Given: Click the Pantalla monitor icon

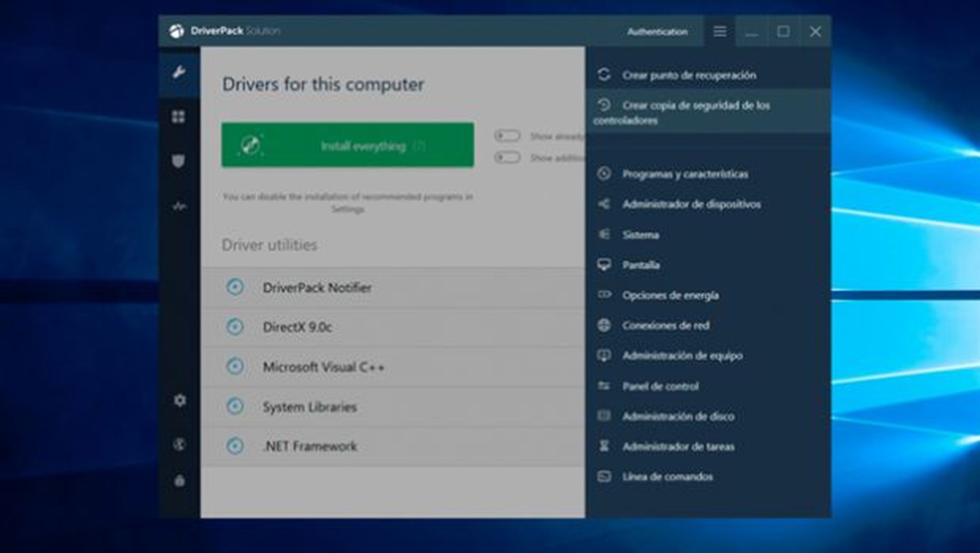Looking at the screenshot, I should click(604, 264).
